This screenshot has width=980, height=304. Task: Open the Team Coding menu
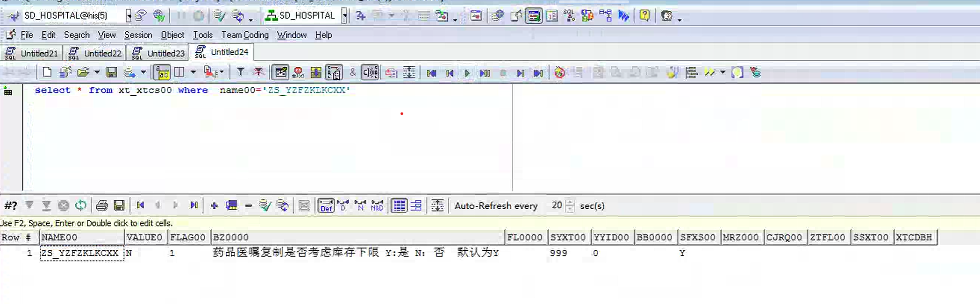click(245, 35)
